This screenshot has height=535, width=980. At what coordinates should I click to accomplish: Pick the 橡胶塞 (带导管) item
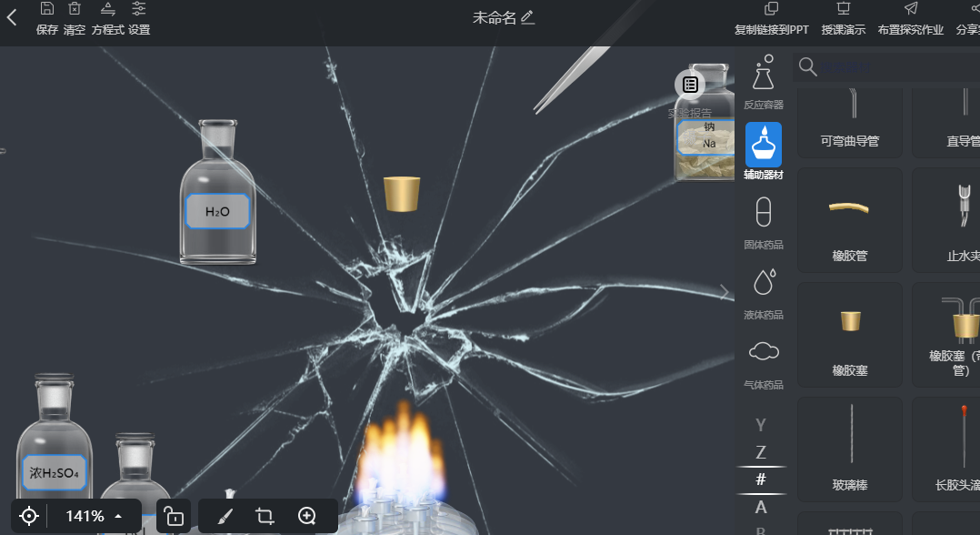[946, 334]
